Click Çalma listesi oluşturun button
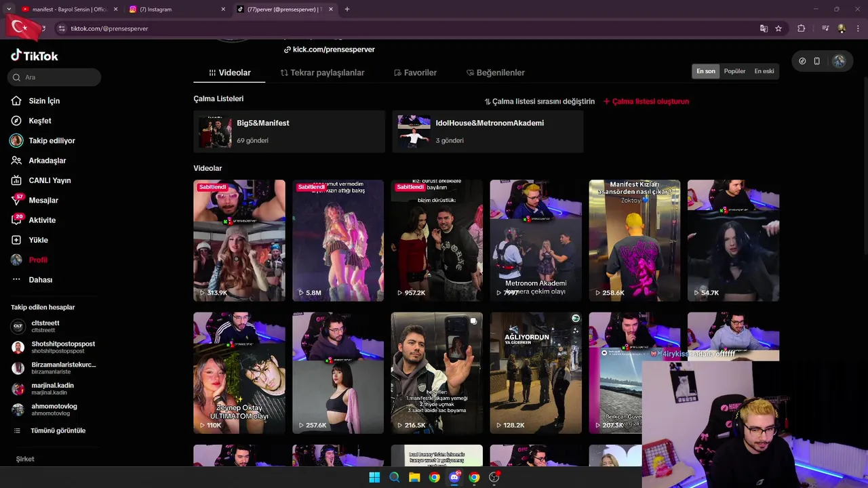Screen dimensions: 868x488 [646, 102]
